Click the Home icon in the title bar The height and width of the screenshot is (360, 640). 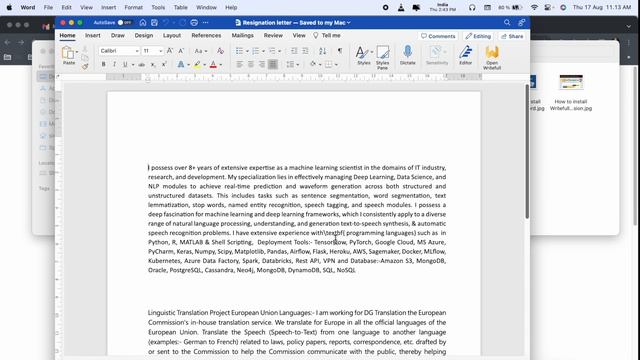coord(143,23)
